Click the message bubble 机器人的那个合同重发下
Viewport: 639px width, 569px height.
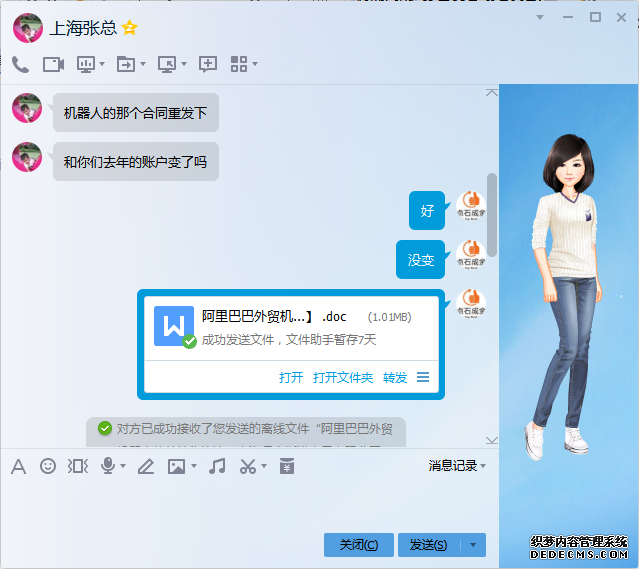(136, 112)
